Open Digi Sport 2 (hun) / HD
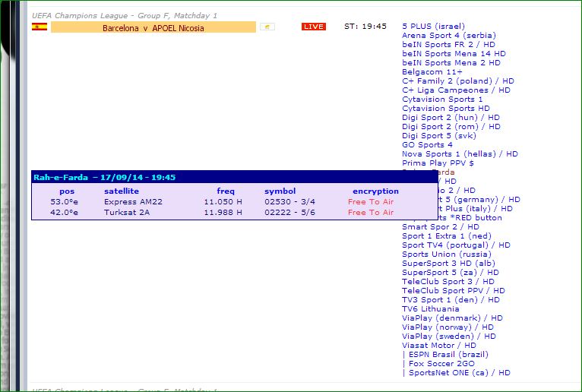Viewport: 582px width, 392px height. point(451,117)
